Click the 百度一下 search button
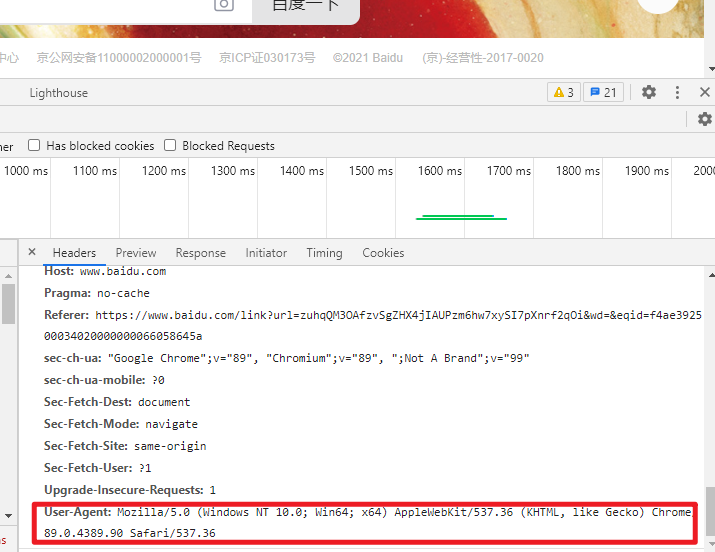This screenshot has width=715, height=552. pos(306,9)
